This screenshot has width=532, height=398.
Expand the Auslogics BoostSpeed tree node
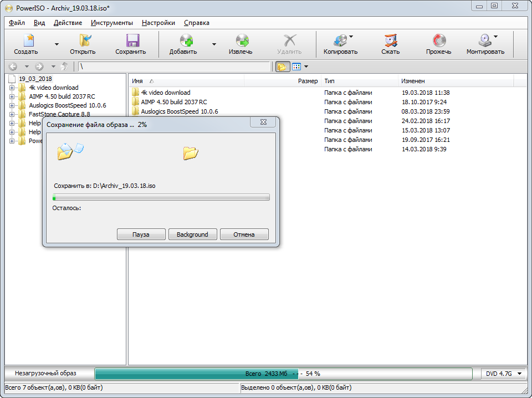(x=12, y=105)
